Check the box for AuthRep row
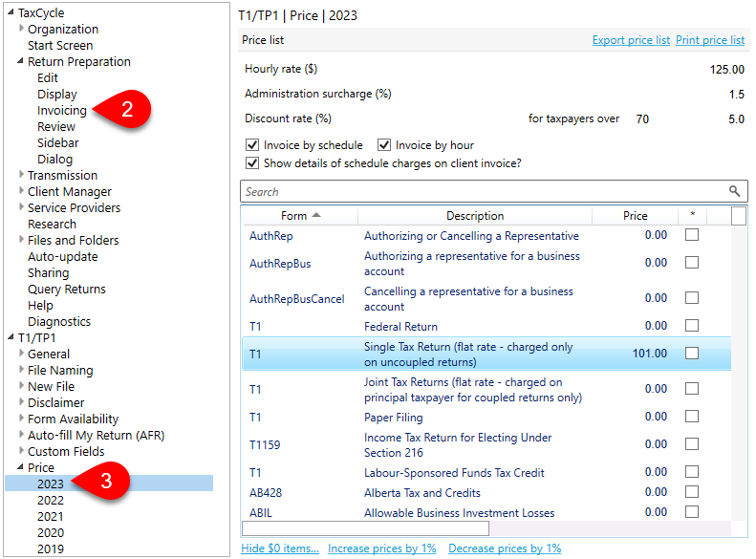The width and height of the screenshot is (756, 559). click(x=691, y=235)
